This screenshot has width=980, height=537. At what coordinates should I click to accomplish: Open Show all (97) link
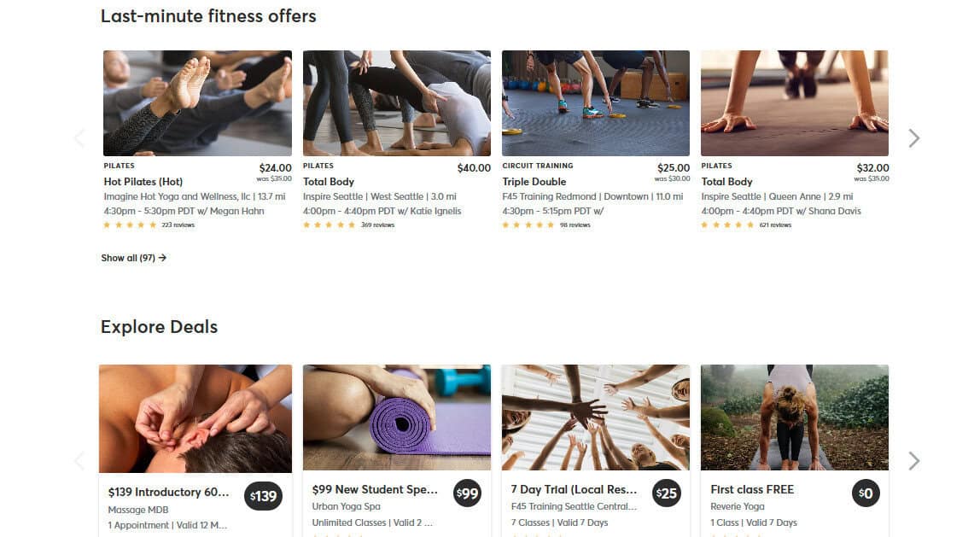click(134, 258)
